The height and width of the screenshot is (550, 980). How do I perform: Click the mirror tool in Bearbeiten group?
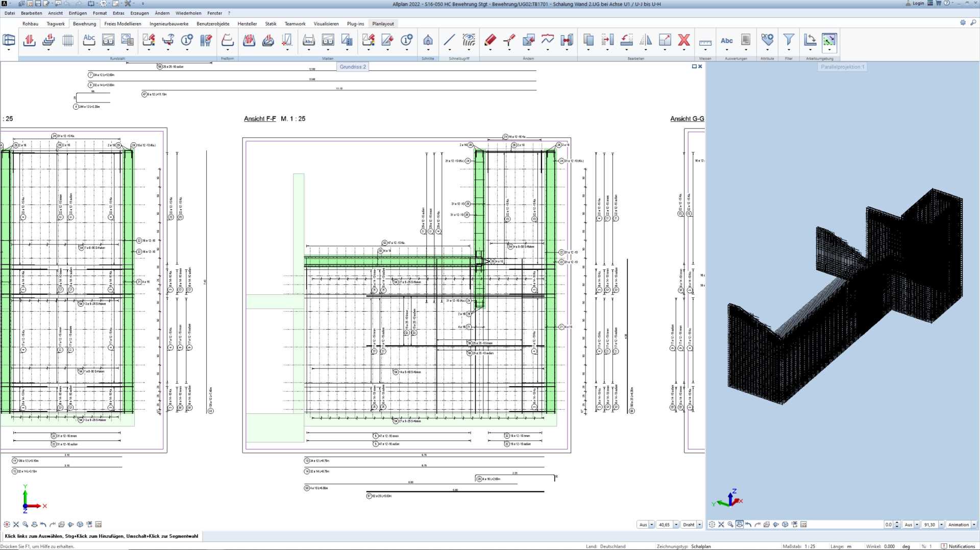pyautogui.click(x=646, y=40)
